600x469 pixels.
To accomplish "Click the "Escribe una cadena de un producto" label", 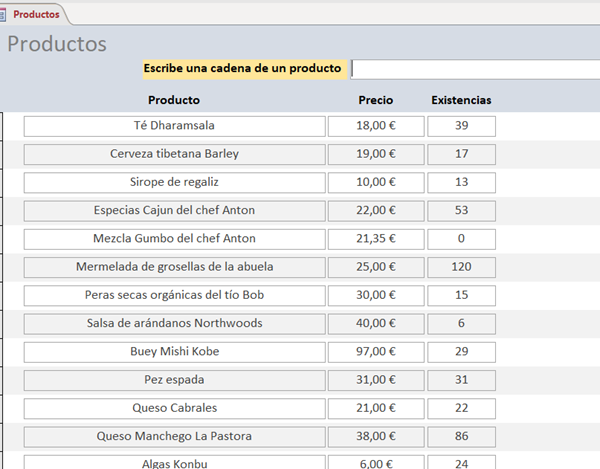I will (x=243, y=68).
